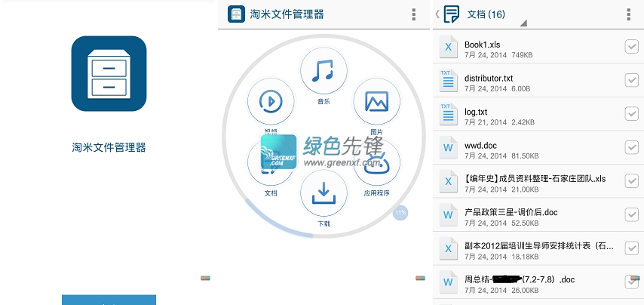Tap the file cabinet logo in middle header
This screenshot has width=644, height=305.
click(237, 14)
